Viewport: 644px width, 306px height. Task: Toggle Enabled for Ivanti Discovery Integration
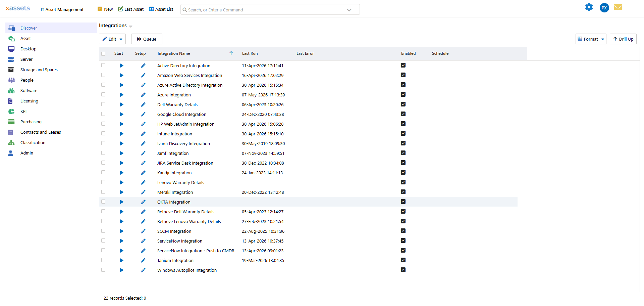click(403, 143)
